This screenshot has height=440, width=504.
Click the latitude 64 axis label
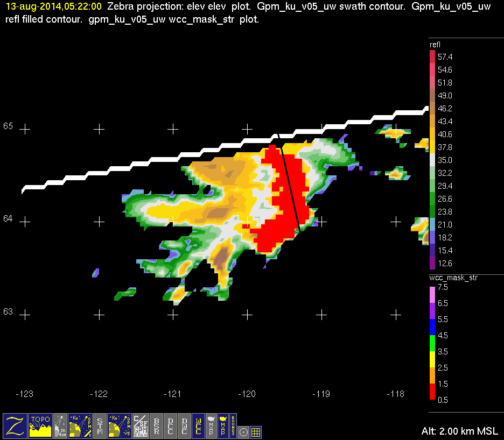coord(8,218)
